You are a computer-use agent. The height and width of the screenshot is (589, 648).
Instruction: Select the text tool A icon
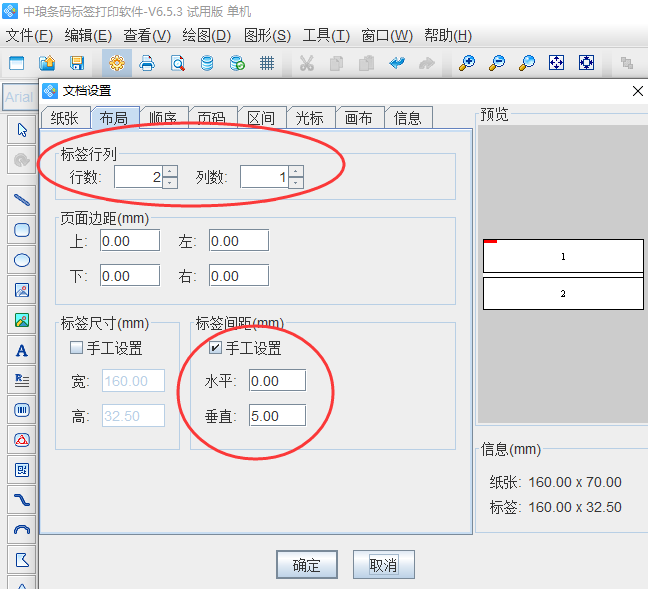pyautogui.click(x=22, y=350)
